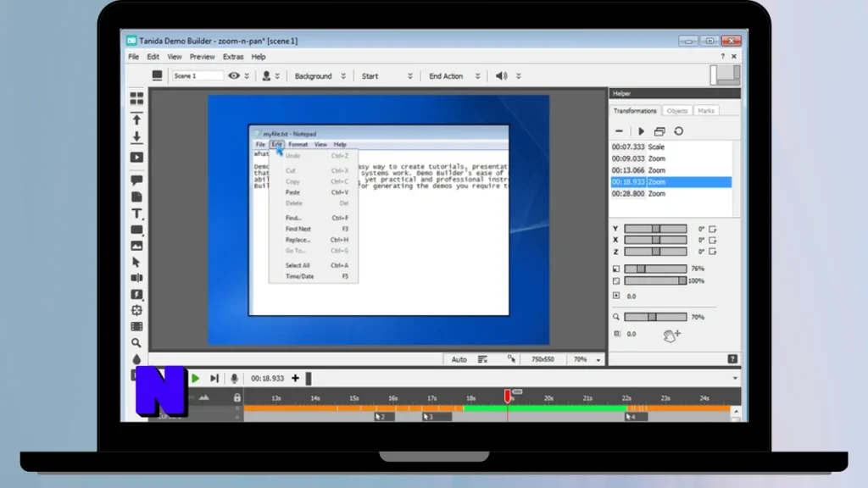The height and width of the screenshot is (488, 868).
Task: Open the Scene 1 selector field
Action: pyautogui.click(x=198, y=75)
